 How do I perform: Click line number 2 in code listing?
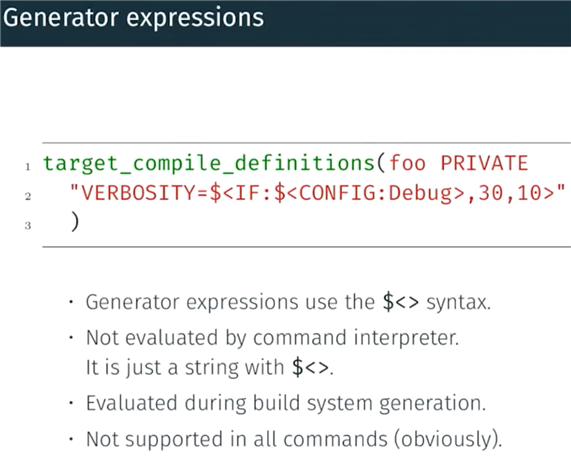(28, 197)
